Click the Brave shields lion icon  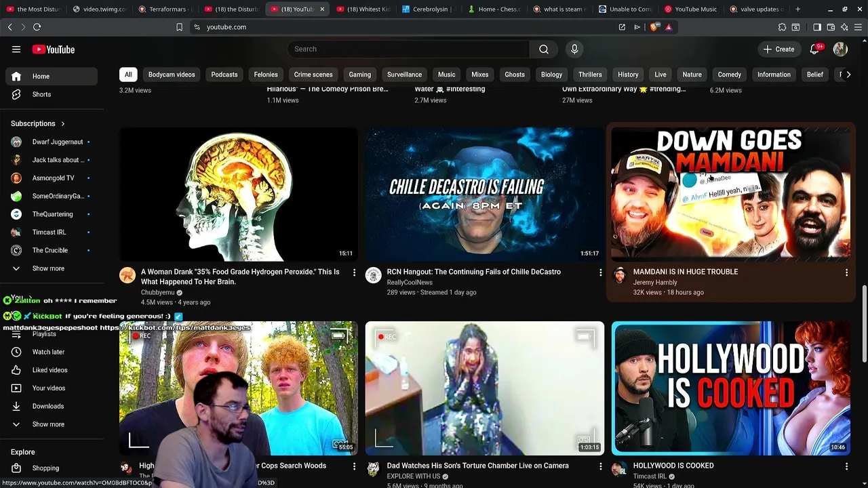[654, 27]
